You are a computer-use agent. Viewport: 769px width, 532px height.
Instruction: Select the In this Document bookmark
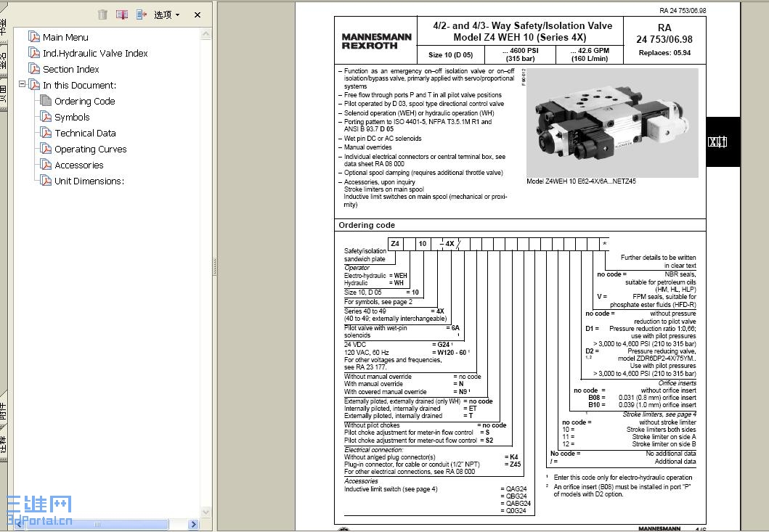pos(79,86)
